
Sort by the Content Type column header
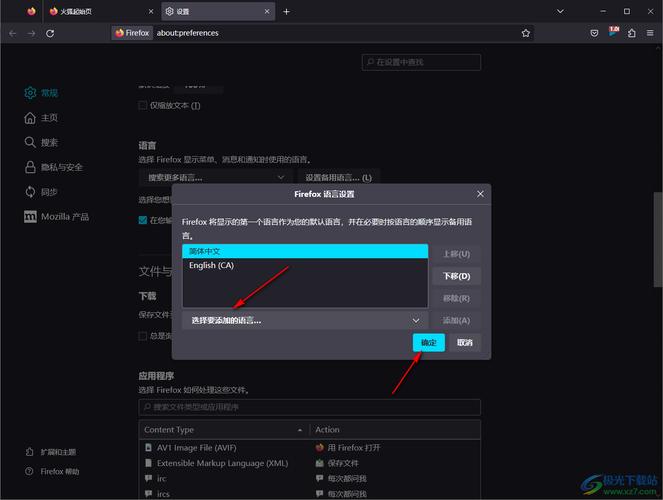point(224,429)
